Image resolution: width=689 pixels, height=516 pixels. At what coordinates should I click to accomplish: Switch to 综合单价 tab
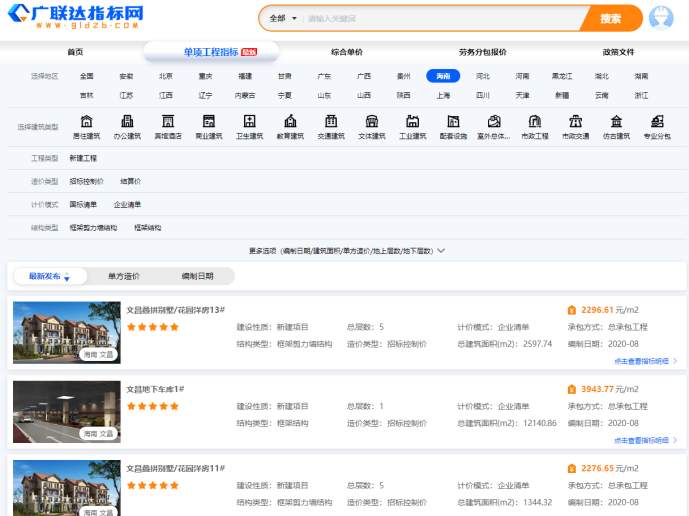click(347, 52)
